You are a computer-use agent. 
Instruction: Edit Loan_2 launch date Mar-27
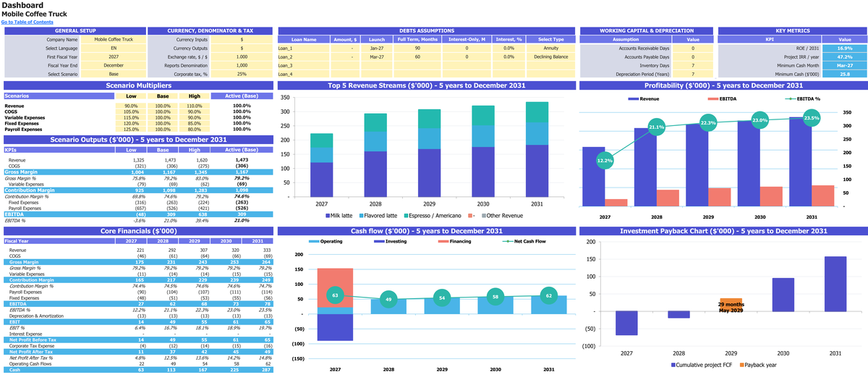click(x=377, y=56)
